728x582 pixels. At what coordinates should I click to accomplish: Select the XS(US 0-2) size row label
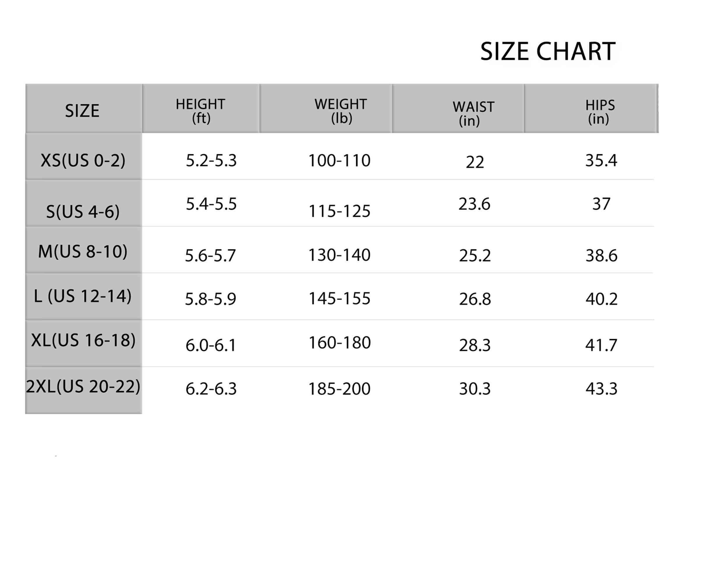pos(83,161)
